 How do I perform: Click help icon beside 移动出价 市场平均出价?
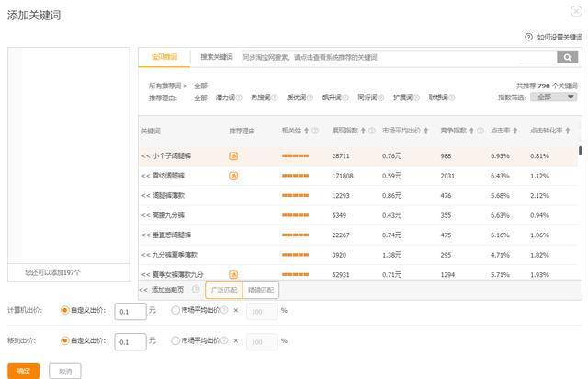(224, 340)
